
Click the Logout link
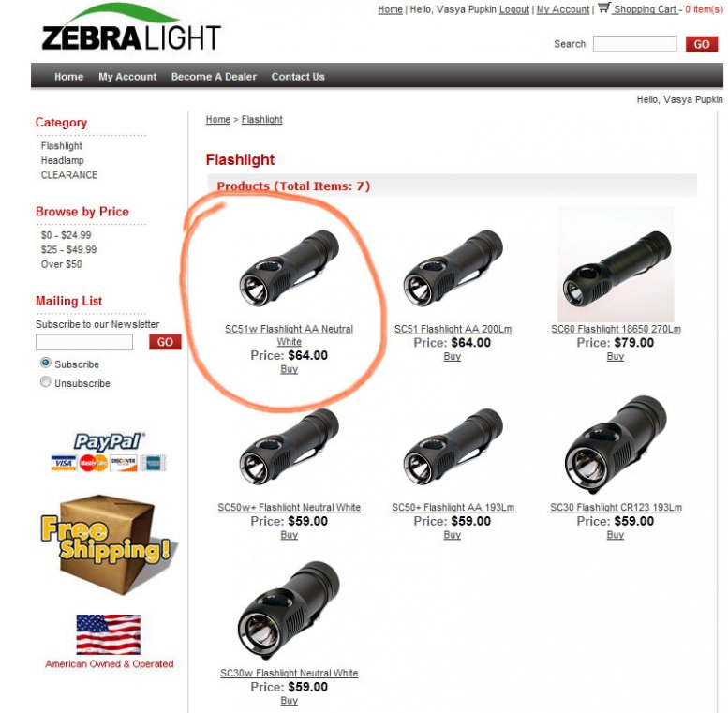514,9
